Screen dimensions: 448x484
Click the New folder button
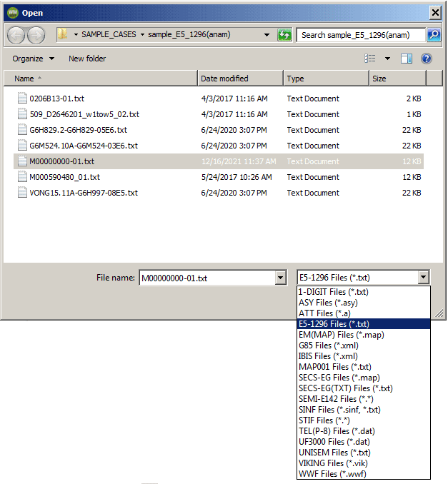87,59
